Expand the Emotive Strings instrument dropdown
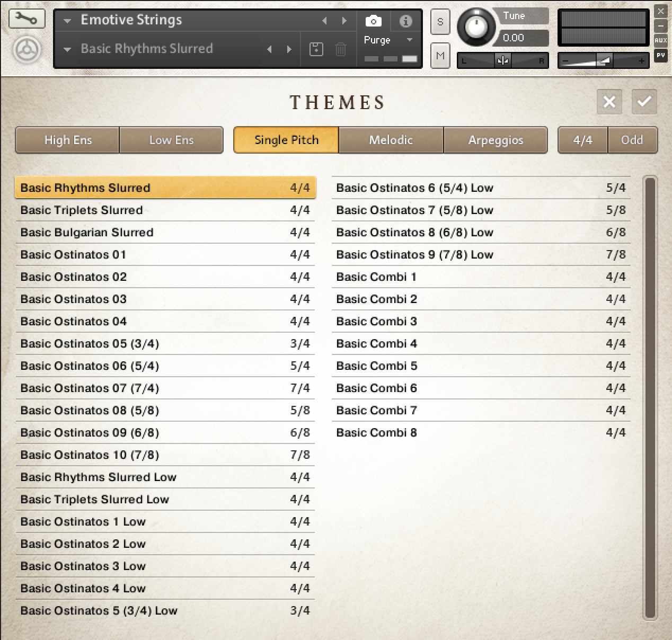 pos(67,21)
